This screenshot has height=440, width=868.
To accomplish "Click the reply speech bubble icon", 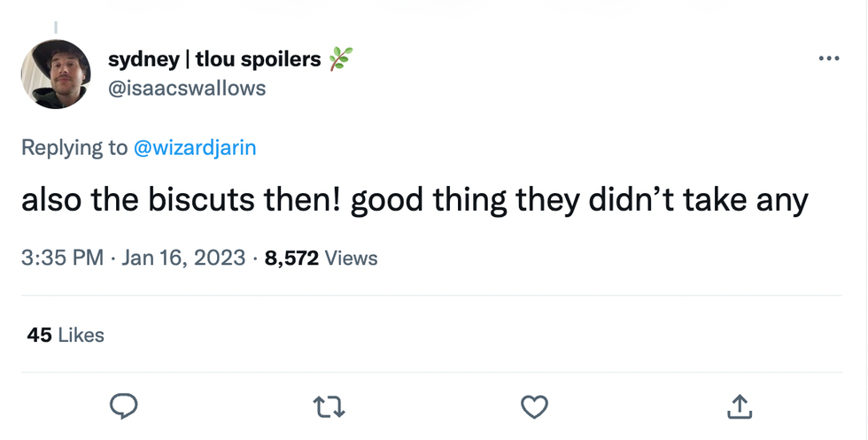I will 123,405.
